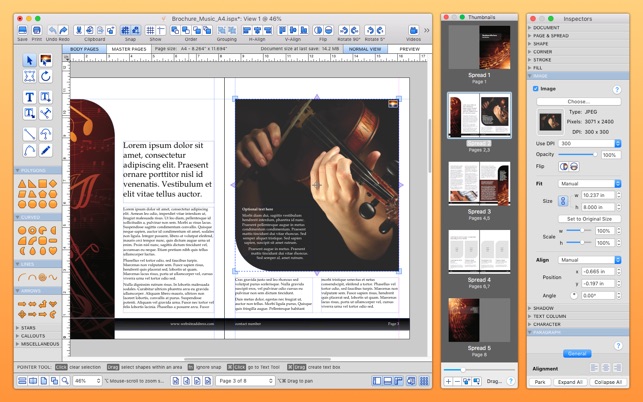
Task: Select the Text tool
Action: (29, 97)
